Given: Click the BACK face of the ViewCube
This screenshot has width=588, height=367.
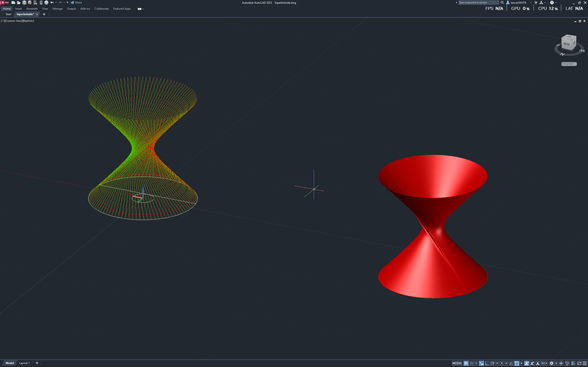Looking at the screenshot, I should [566, 44].
